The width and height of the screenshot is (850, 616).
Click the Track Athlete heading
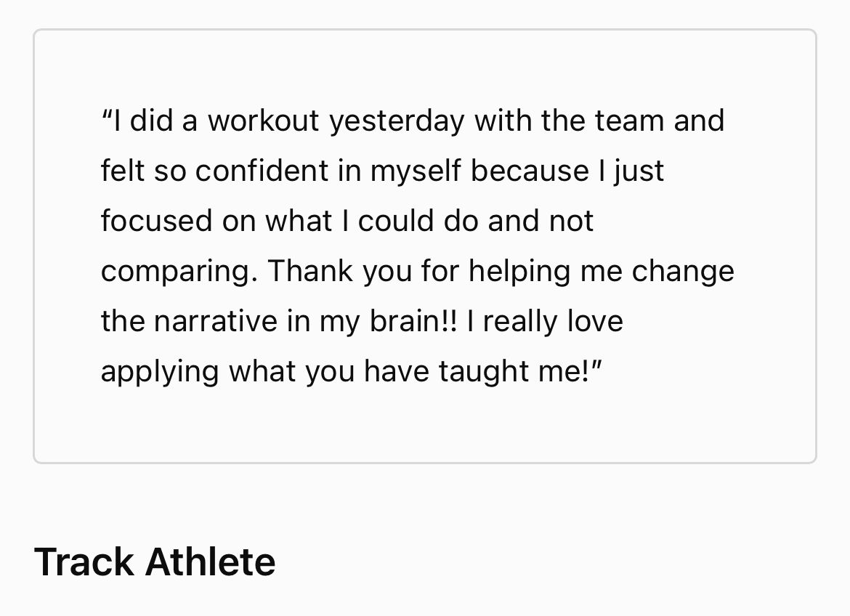(155, 562)
